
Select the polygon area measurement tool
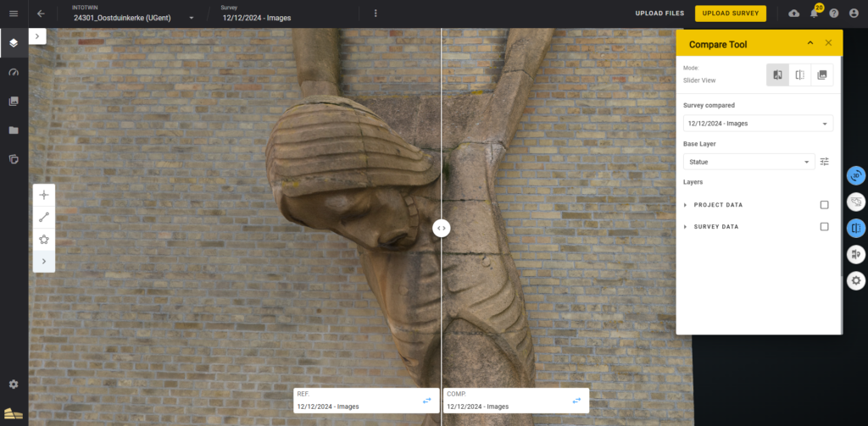[x=44, y=239]
